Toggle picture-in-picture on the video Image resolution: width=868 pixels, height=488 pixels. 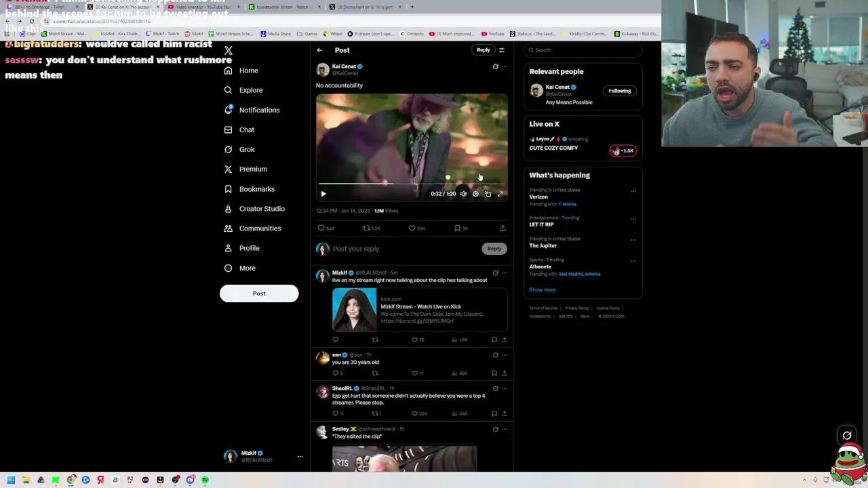[488, 194]
